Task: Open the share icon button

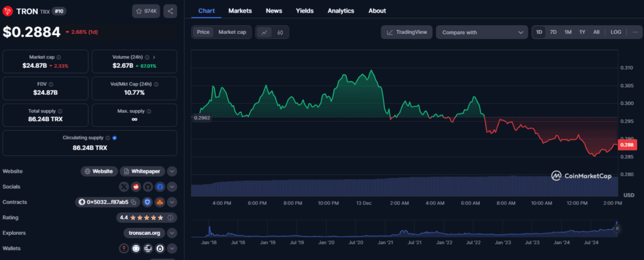Action: pyautogui.click(x=170, y=11)
